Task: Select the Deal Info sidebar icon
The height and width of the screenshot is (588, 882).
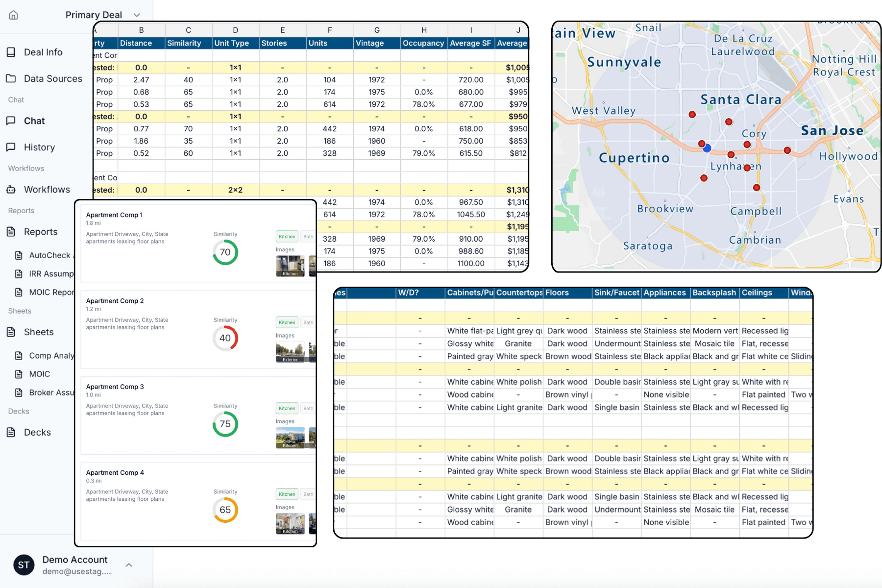Action: click(11, 52)
